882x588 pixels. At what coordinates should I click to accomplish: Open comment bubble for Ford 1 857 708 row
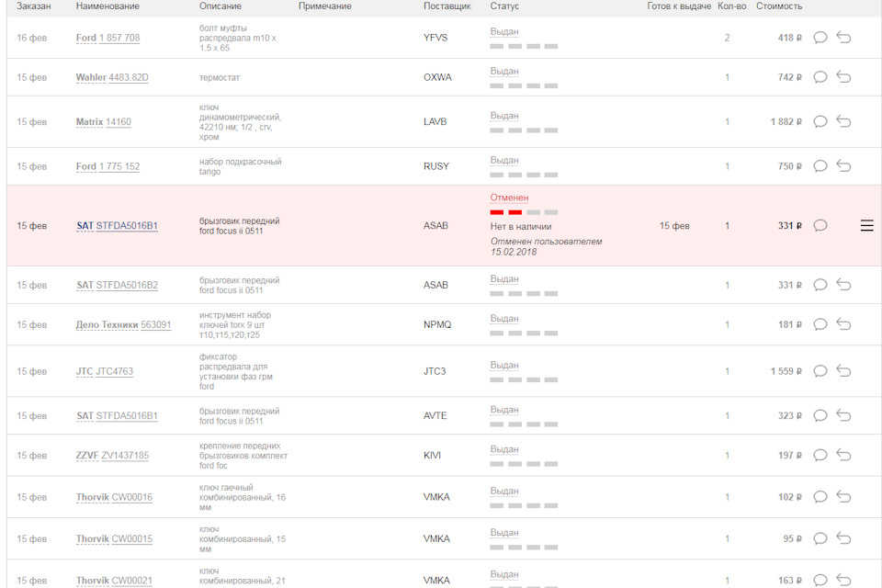[x=820, y=38]
